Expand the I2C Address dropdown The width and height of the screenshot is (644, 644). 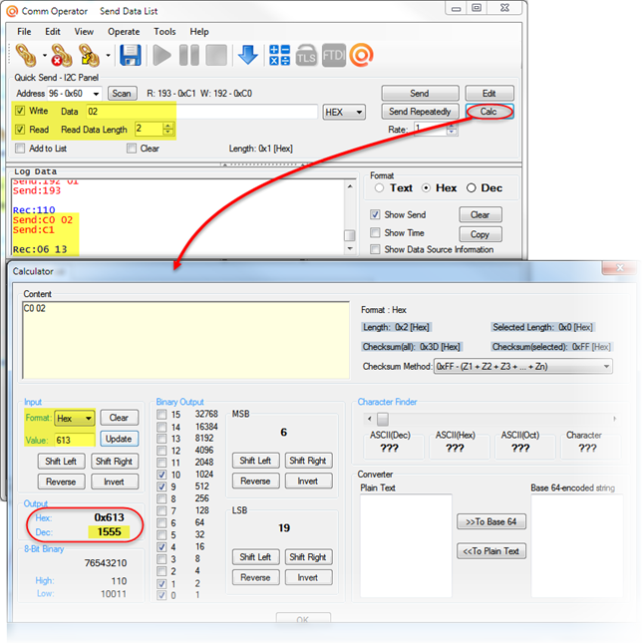pyautogui.click(x=96, y=94)
